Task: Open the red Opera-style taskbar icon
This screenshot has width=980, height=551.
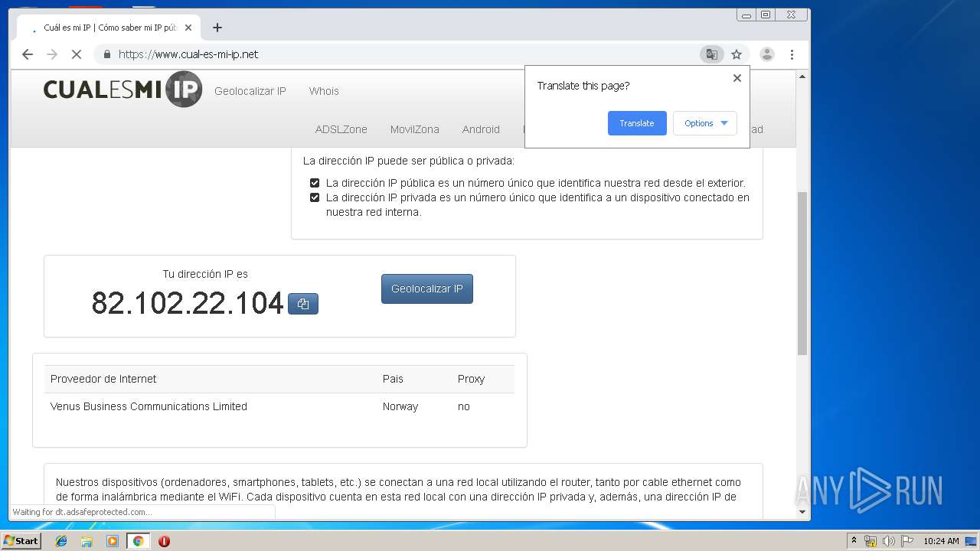Action: click(x=164, y=541)
